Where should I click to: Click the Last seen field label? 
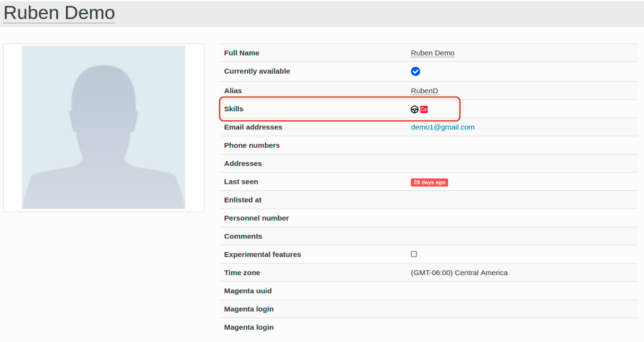tap(241, 181)
